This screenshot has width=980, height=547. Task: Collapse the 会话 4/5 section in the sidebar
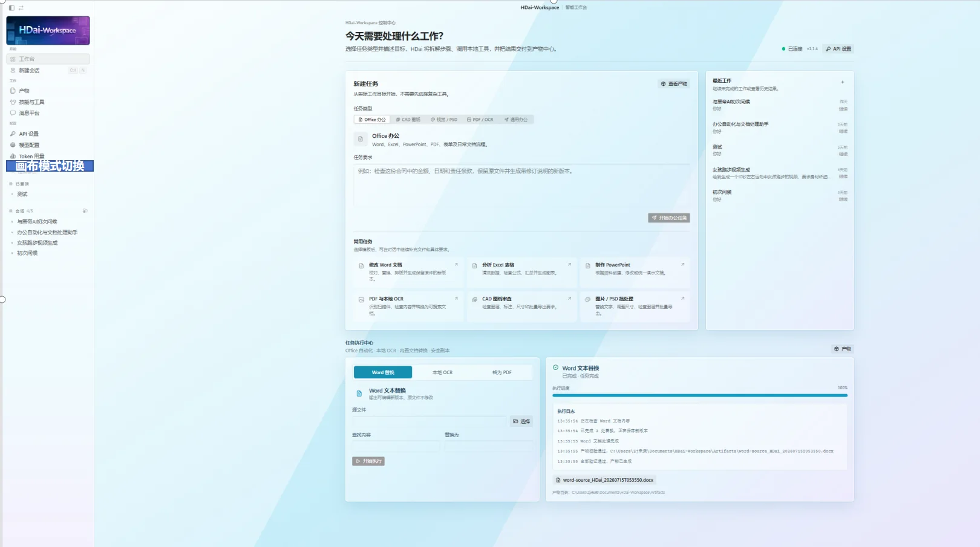[x=21, y=211]
